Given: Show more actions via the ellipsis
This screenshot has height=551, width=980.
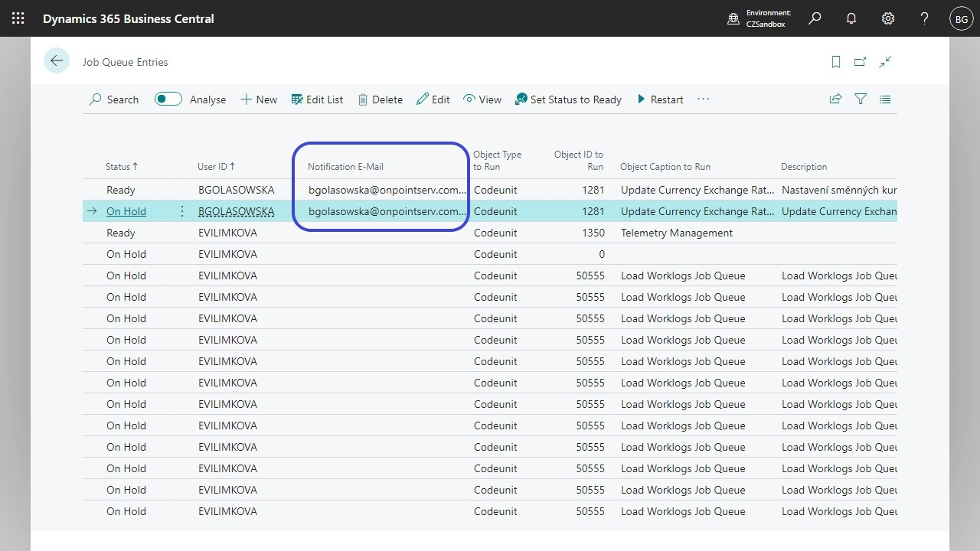Looking at the screenshot, I should click(703, 99).
